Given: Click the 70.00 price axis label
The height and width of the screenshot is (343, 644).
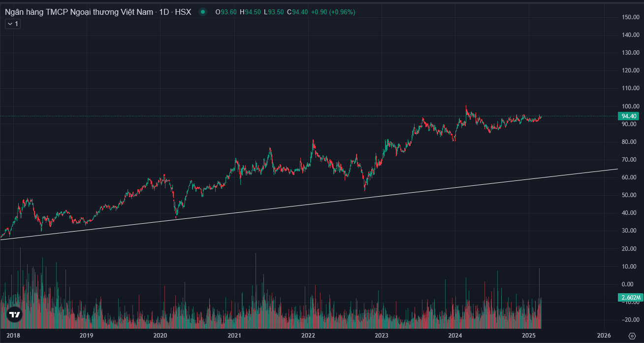Looking at the screenshot, I should [x=630, y=160].
